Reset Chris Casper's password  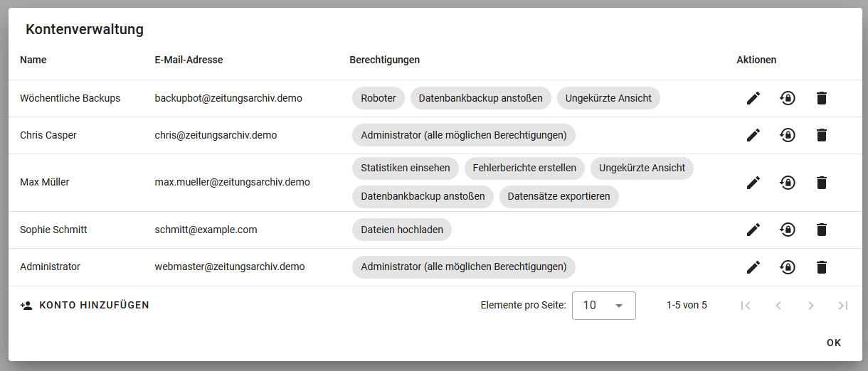(788, 135)
